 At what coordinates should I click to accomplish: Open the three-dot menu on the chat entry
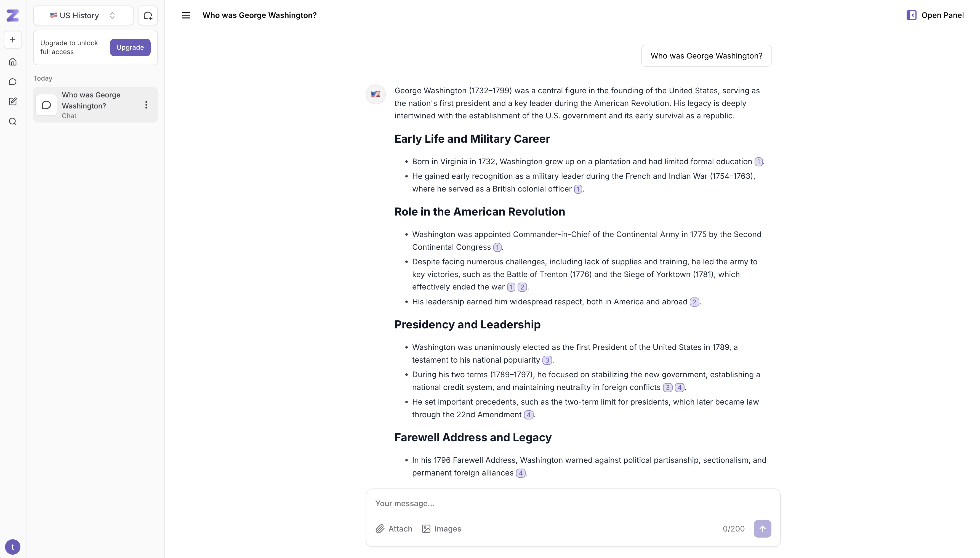(x=146, y=104)
